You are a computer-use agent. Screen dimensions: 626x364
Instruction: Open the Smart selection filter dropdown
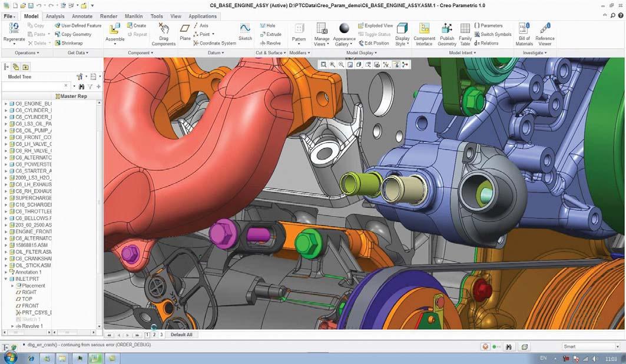[x=591, y=346]
